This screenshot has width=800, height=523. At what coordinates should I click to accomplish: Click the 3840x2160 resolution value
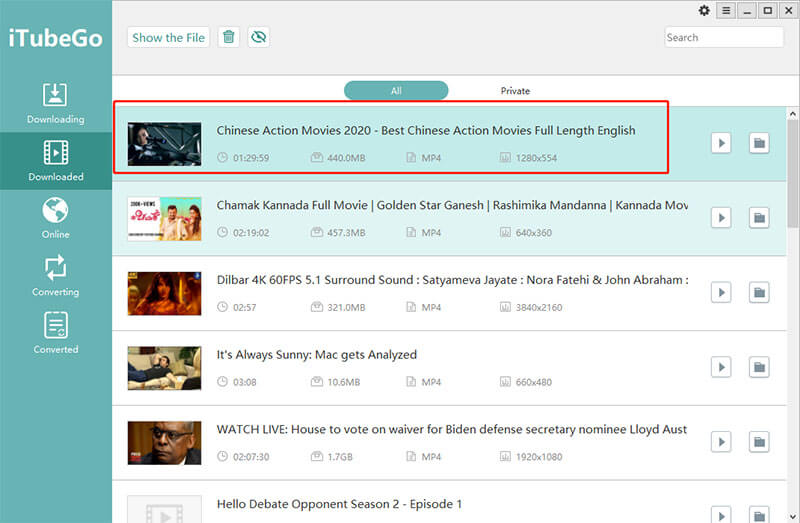point(539,308)
